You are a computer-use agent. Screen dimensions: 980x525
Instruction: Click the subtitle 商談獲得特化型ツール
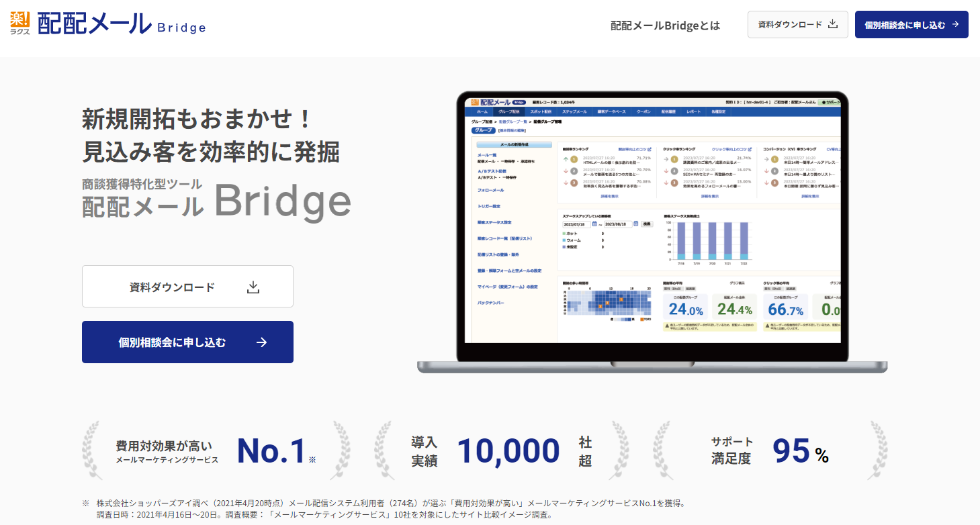pos(142,184)
